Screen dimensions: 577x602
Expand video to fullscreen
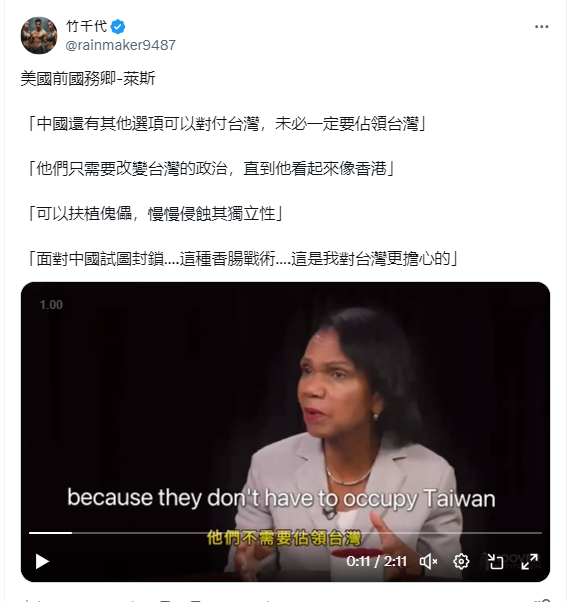click(529, 562)
